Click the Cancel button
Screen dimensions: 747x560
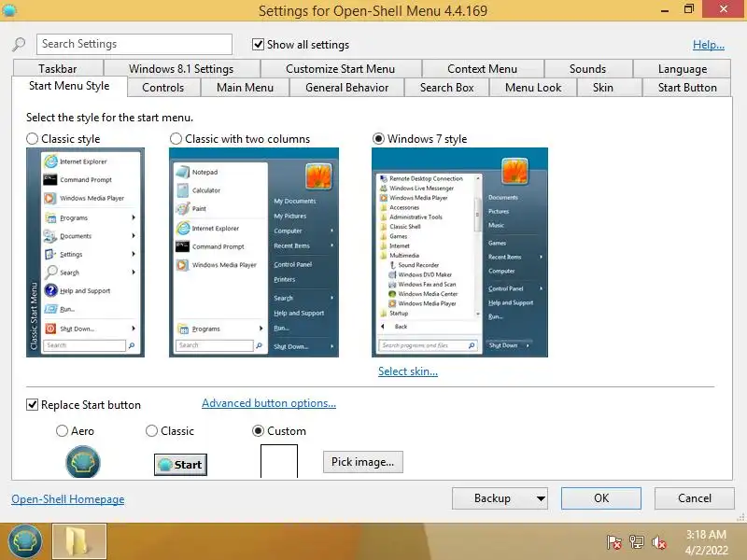coord(694,498)
